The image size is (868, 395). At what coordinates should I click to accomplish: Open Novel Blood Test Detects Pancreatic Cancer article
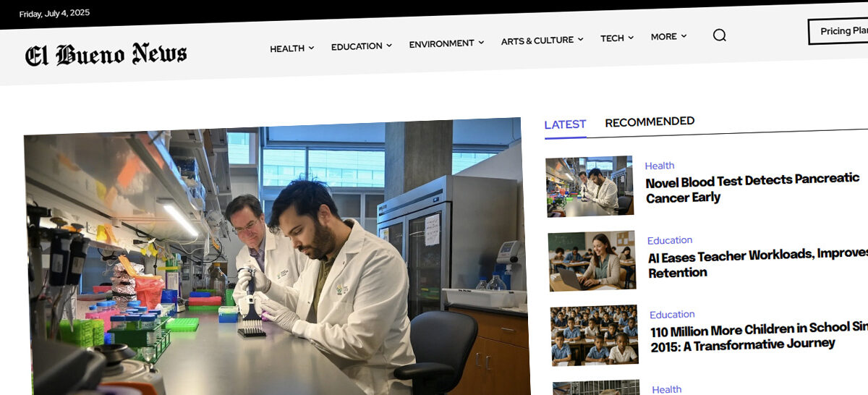(x=752, y=188)
